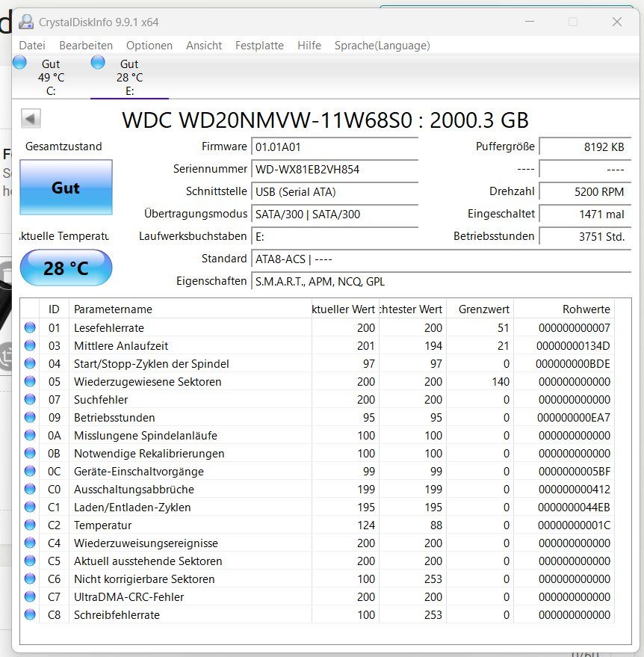The image size is (644, 657).
Task: Click status orb for Temperatur attribute C2
Action: [x=30, y=525]
